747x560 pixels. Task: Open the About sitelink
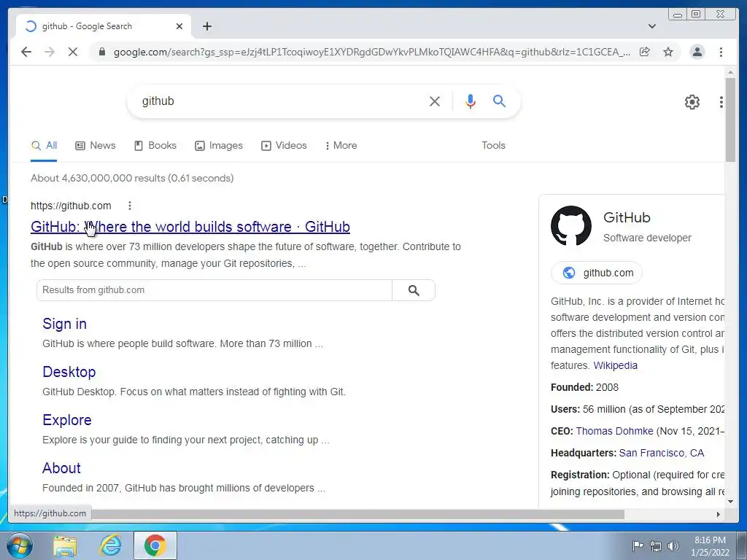click(x=61, y=468)
